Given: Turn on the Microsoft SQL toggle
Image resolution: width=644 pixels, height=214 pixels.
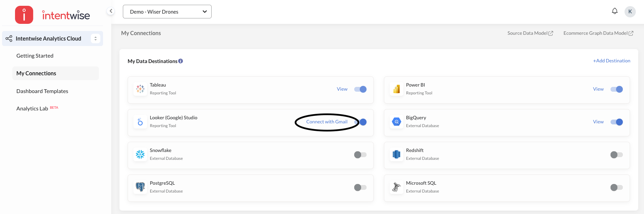Looking at the screenshot, I should point(617,187).
